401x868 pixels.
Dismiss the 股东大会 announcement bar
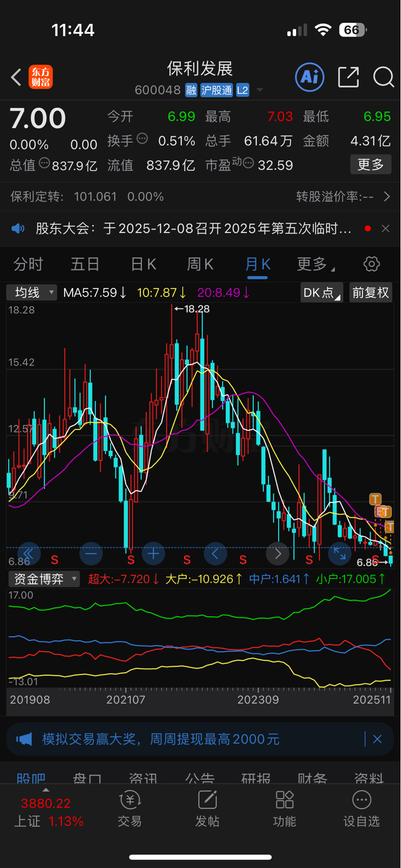tap(385, 228)
